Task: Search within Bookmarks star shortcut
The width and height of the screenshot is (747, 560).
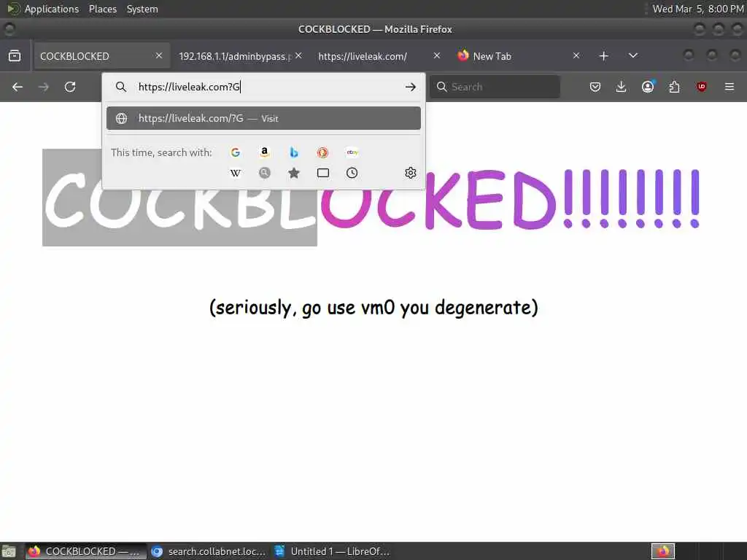Action: [x=294, y=173]
